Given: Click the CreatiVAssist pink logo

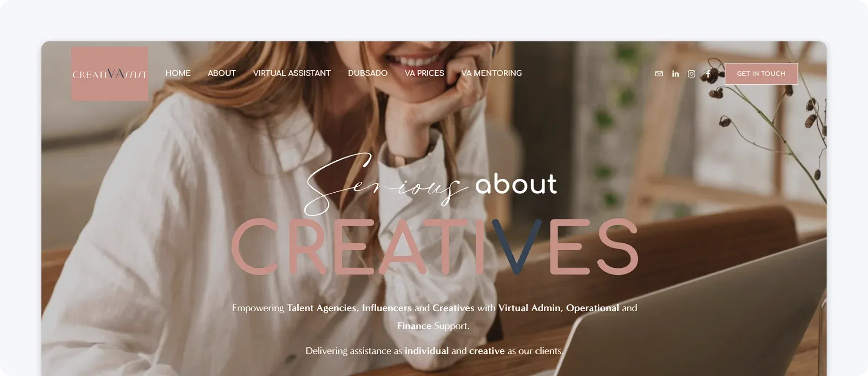Looking at the screenshot, I should pyautogui.click(x=110, y=73).
